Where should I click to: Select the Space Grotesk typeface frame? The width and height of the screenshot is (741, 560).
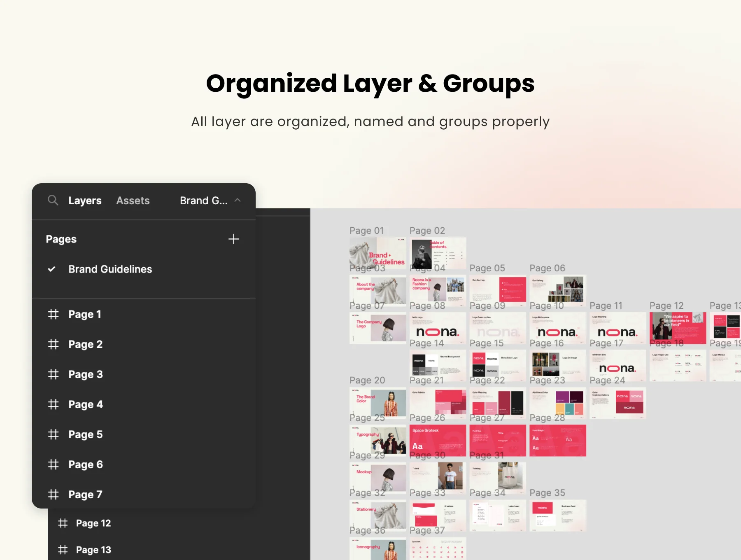pos(438,441)
